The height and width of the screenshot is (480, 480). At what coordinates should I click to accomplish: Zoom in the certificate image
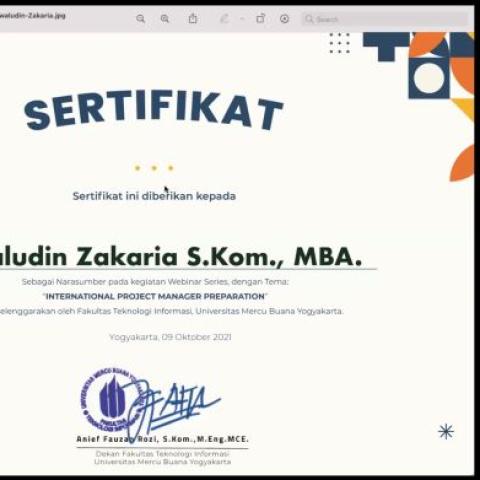click(x=165, y=19)
